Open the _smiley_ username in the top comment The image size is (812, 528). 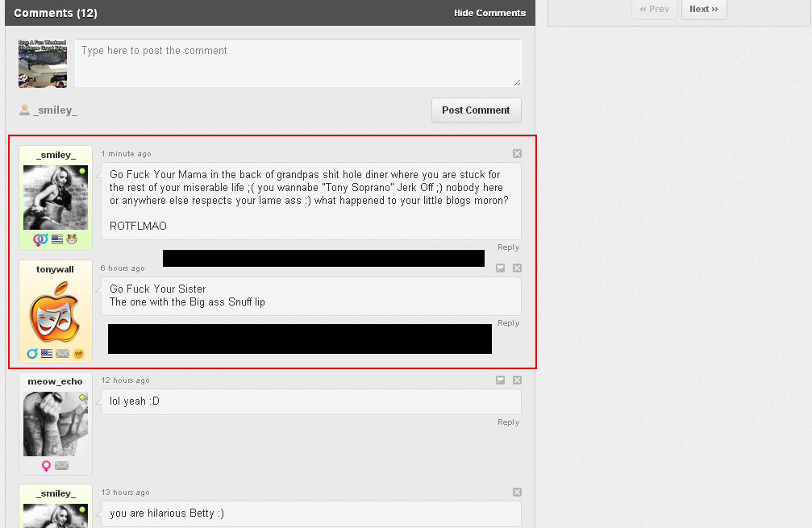56,155
